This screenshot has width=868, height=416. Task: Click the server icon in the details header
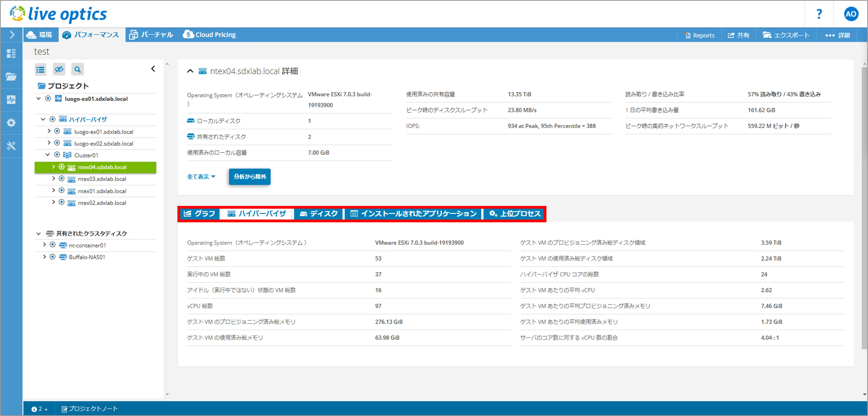point(202,71)
